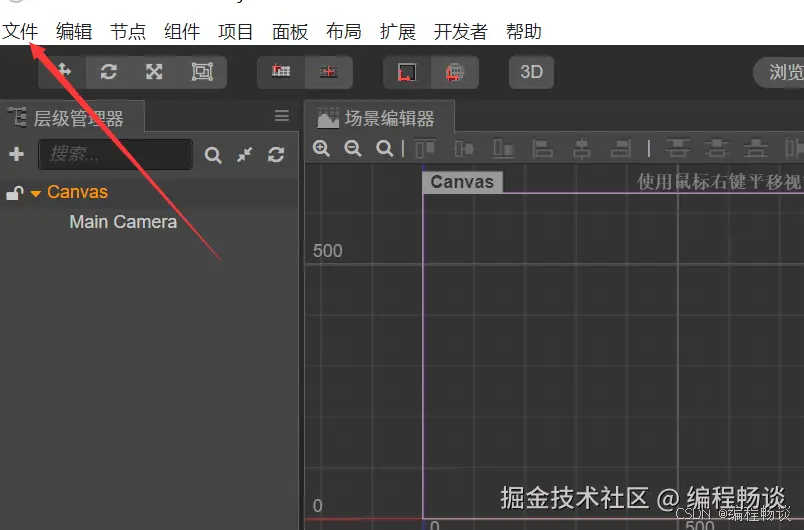Switch gizmo to pivot position mode

[281, 72]
